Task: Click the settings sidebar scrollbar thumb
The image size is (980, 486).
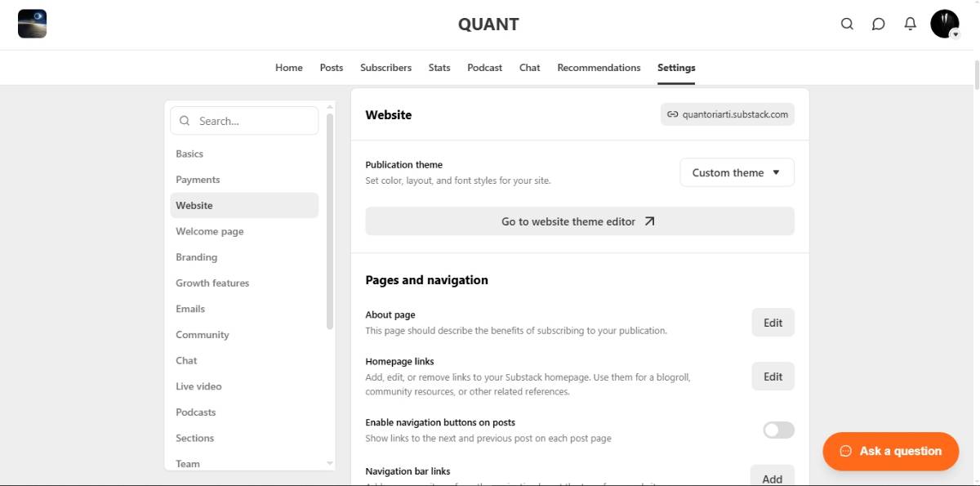Action: 330,221
